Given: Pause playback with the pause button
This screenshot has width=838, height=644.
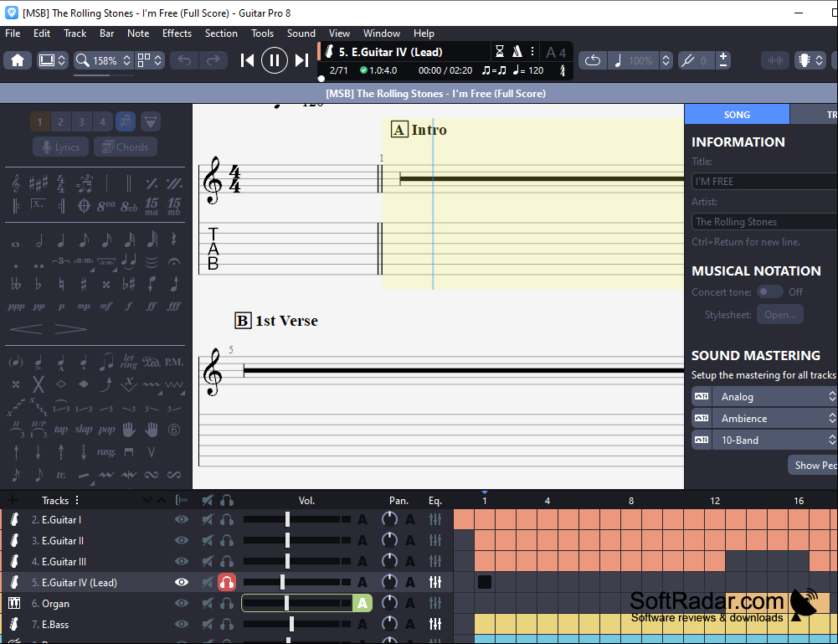Looking at the screenshot, I should (274, 59).
